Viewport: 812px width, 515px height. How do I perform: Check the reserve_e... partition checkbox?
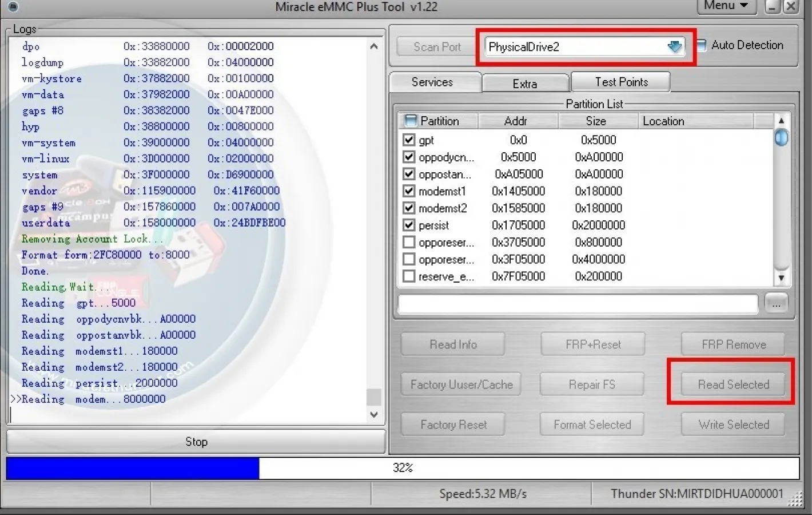point(409,276)
